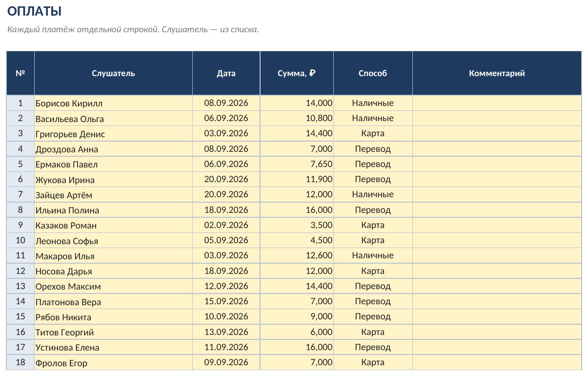This screenshot has height=376, width=588.
Task: Click the amount 3,500
Action: [297, 225]
